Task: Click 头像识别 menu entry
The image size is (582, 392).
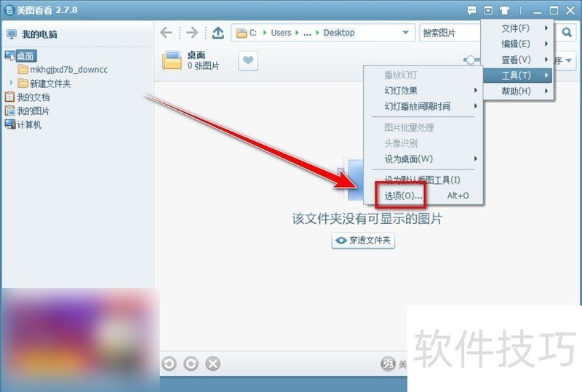Action: tap(423, 143)
